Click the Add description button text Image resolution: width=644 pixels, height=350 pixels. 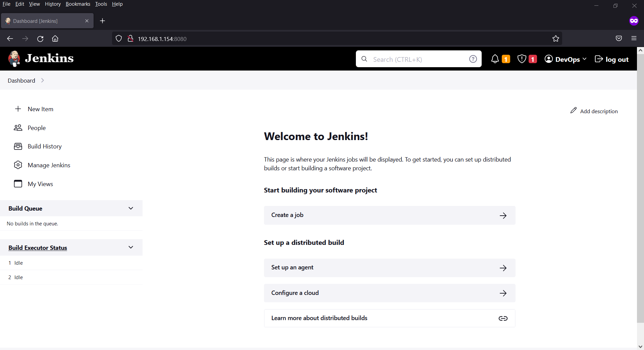click(x=599, y=111)
